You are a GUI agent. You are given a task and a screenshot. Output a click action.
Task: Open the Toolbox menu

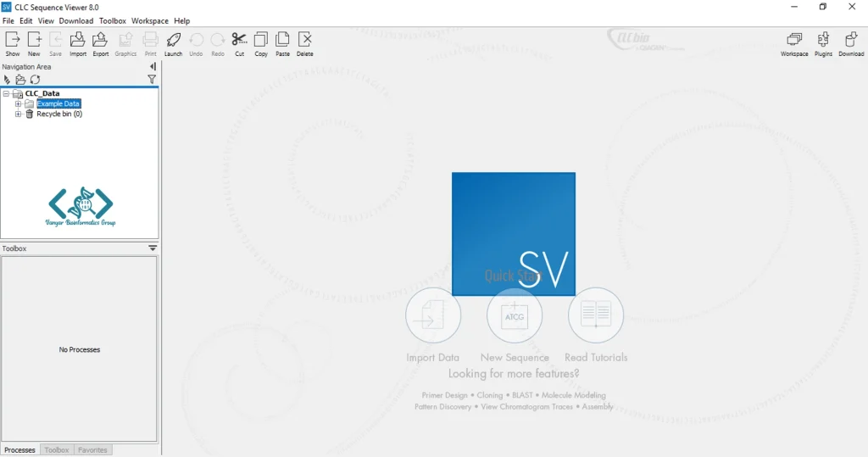click(113, 21)
